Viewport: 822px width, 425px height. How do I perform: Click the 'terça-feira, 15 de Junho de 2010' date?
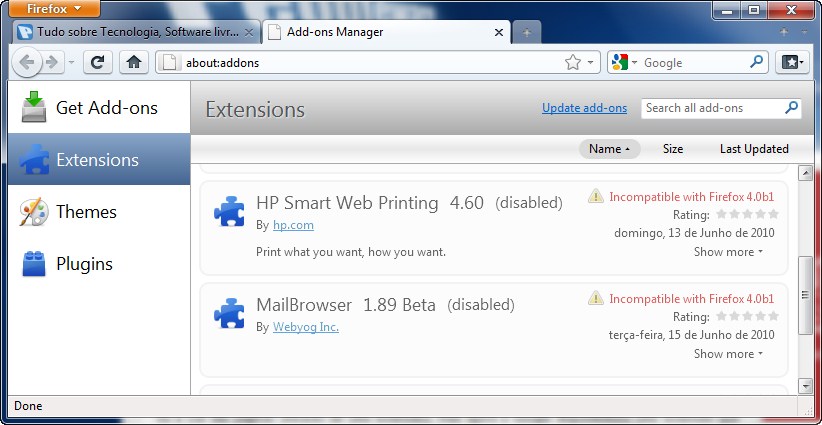coord(691,335)
